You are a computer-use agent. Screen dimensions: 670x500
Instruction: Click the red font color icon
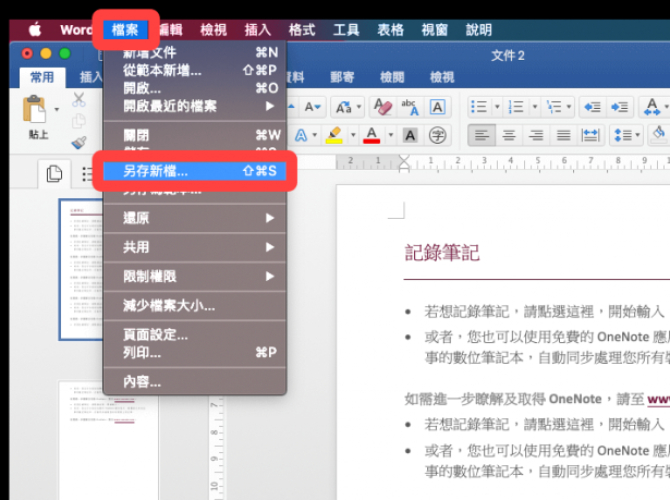tap(371, 135)
